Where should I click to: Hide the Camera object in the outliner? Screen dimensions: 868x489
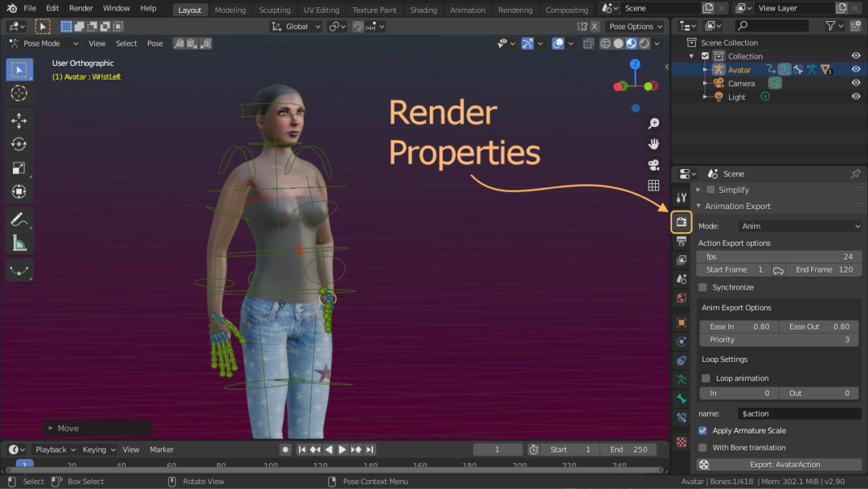click(x=856, y=83)
